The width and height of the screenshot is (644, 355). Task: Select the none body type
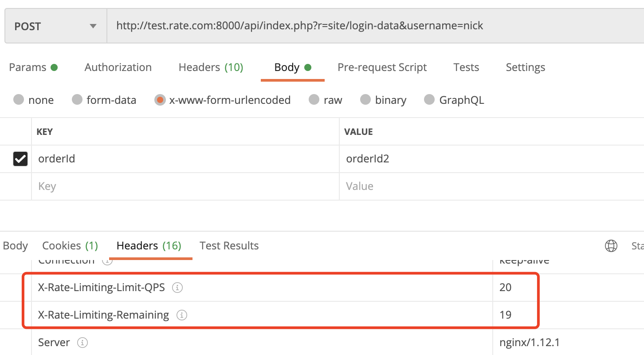coord(19,100)
